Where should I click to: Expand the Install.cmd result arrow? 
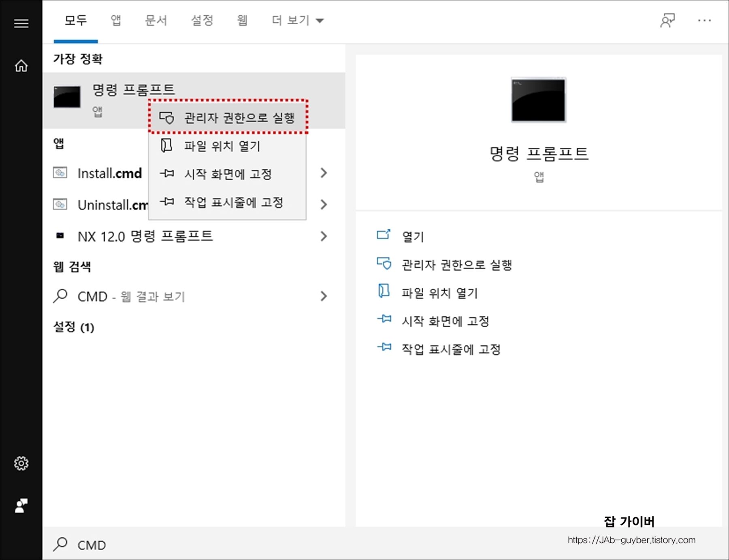coord(323,173)
